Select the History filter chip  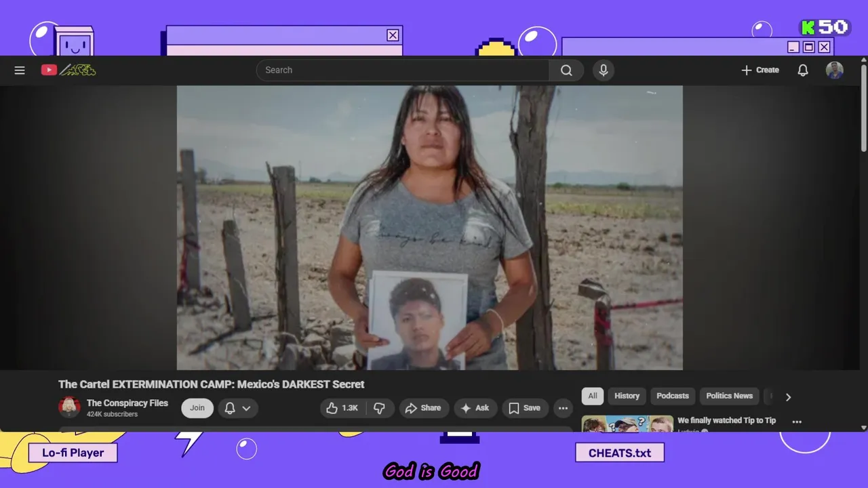(x=627, y=396)
